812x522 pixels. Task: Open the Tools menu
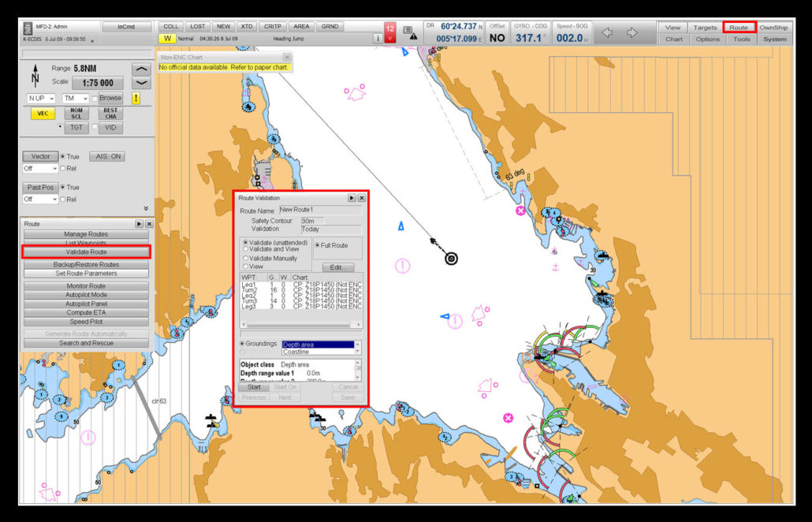point(742,39)
